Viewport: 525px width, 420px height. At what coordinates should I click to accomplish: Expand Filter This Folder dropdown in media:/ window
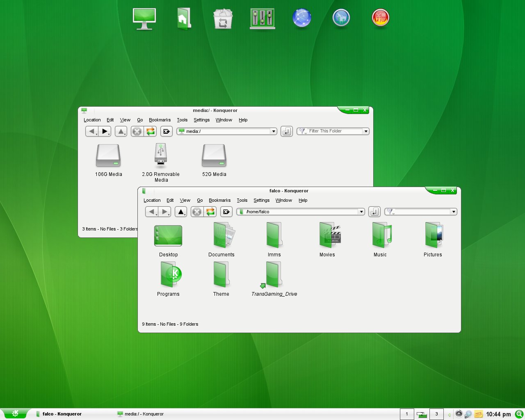tap(366, 131)
